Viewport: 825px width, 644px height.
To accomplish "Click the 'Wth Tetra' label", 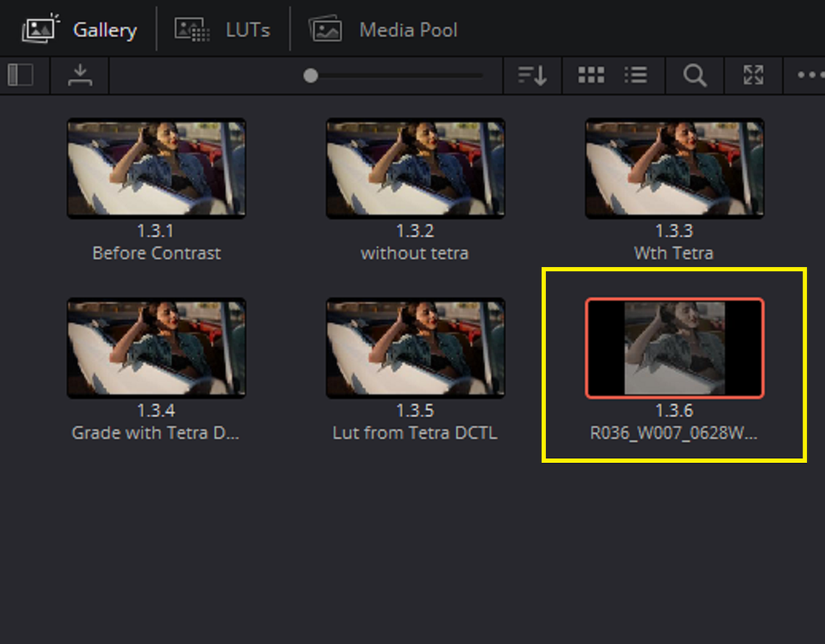I will [x=674, y=253].
